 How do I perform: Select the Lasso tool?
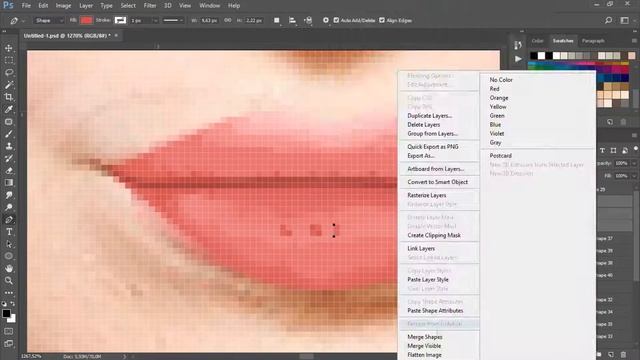(x=9, y=73)
